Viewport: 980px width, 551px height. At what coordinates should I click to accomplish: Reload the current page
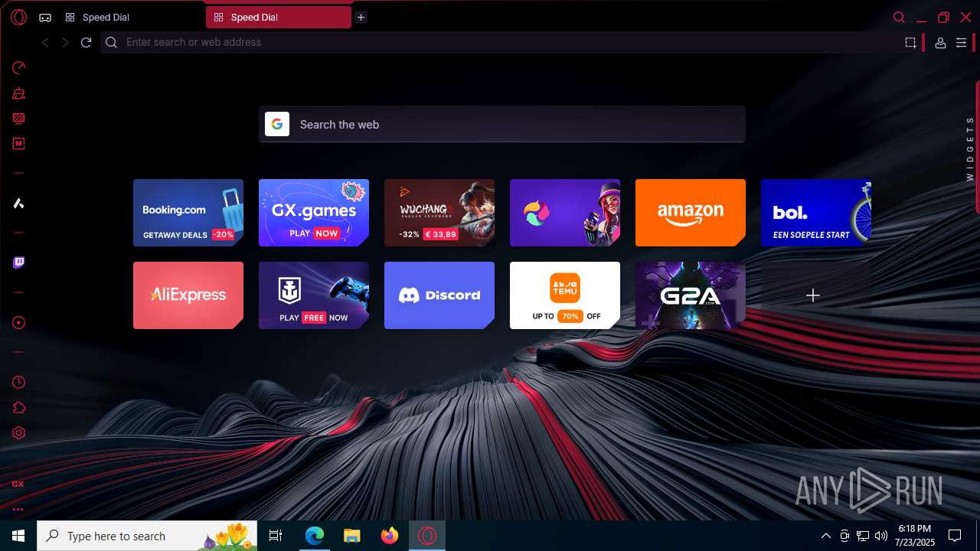[86, 42]
